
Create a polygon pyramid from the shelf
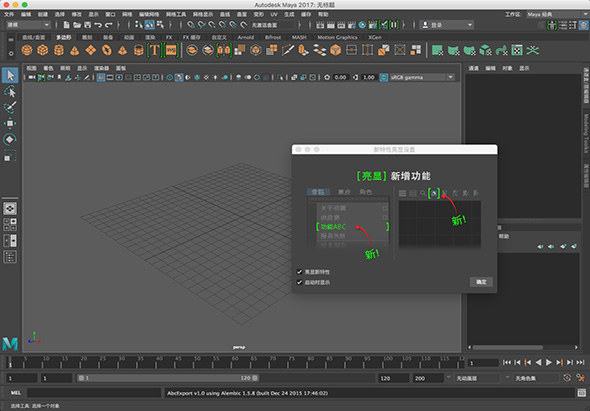click(x=123, y=50)
